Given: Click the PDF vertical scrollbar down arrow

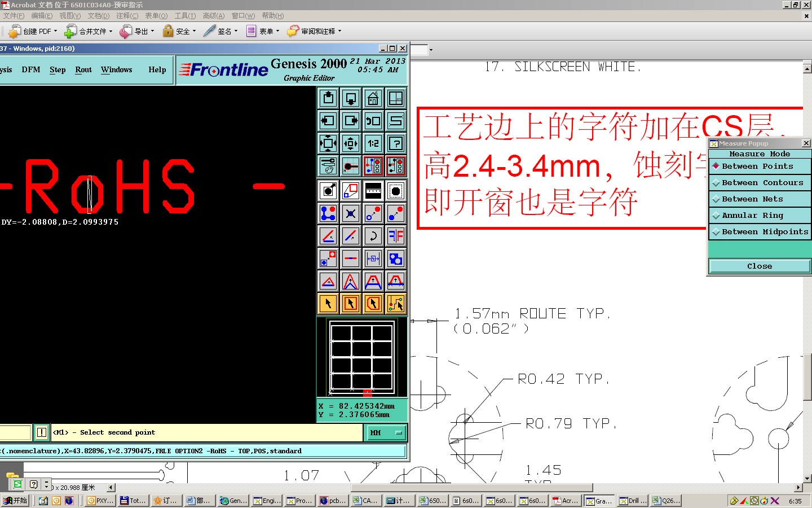Looking at the screenshot, I should [807, 479].
